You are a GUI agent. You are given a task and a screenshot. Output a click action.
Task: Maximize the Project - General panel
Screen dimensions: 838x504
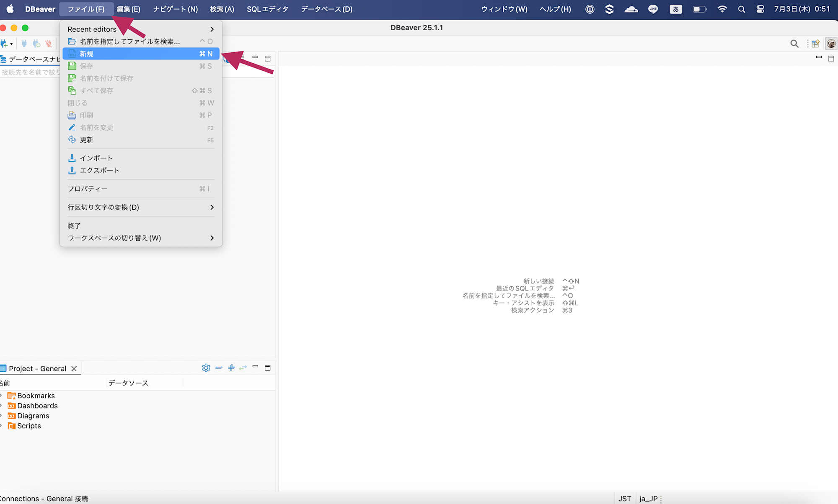(268, 368)
